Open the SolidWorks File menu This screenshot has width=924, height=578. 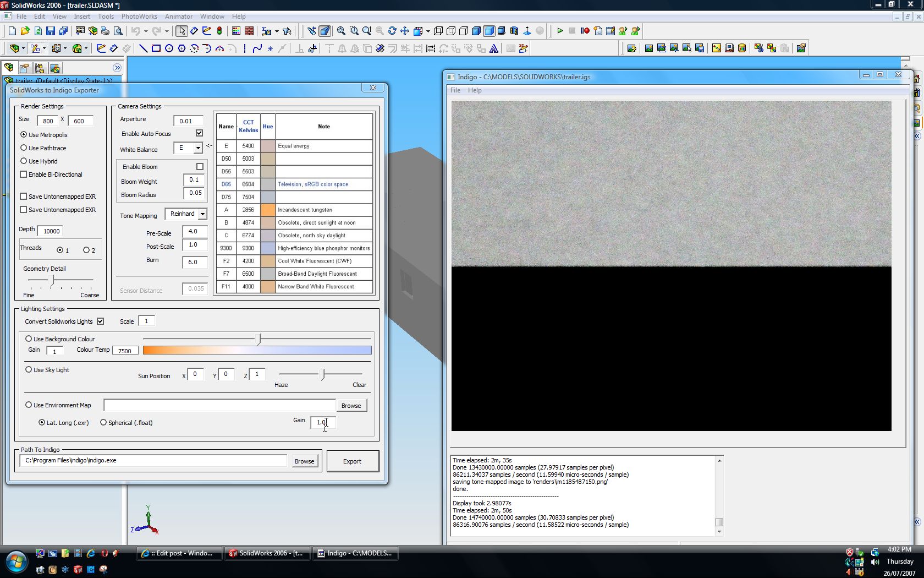click(x=21, y=17)
